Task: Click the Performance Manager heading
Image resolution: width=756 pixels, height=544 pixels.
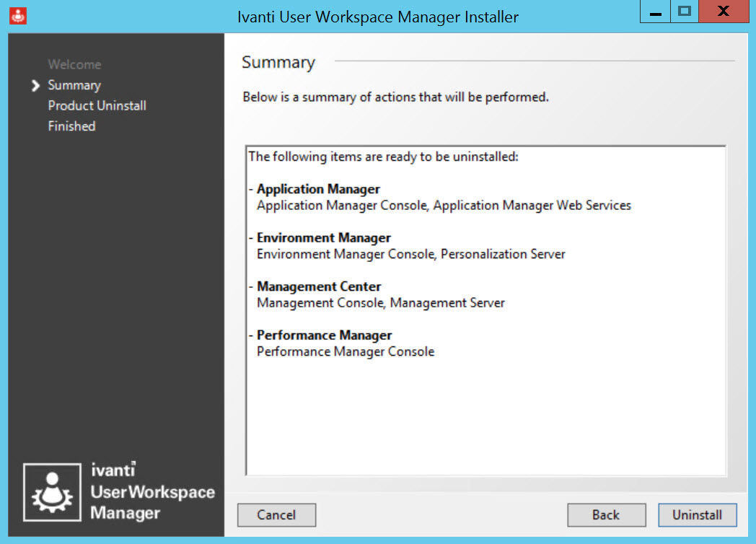Action: pos(324,335)
